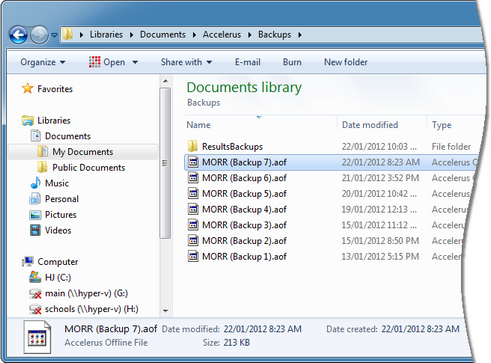Select Documents library in the sidebar
Image resolution: width=491 pixels, height=363 pixels.
(68, 136)
